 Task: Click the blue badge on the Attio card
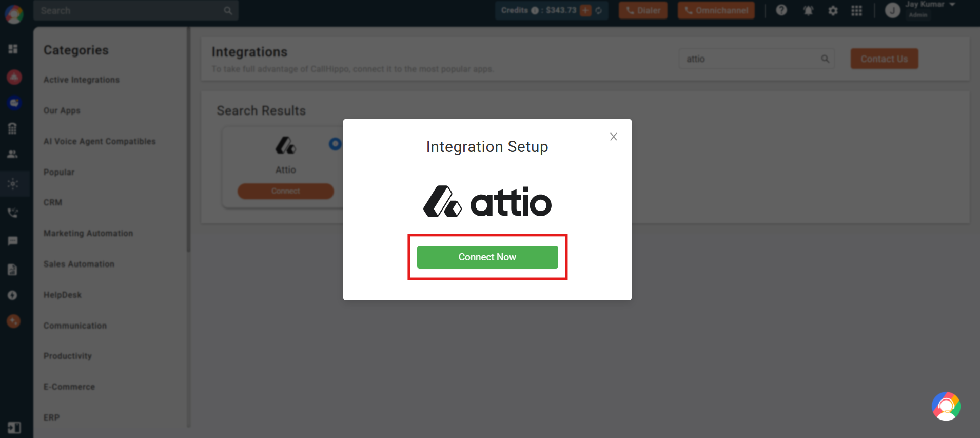pos(335,144)
